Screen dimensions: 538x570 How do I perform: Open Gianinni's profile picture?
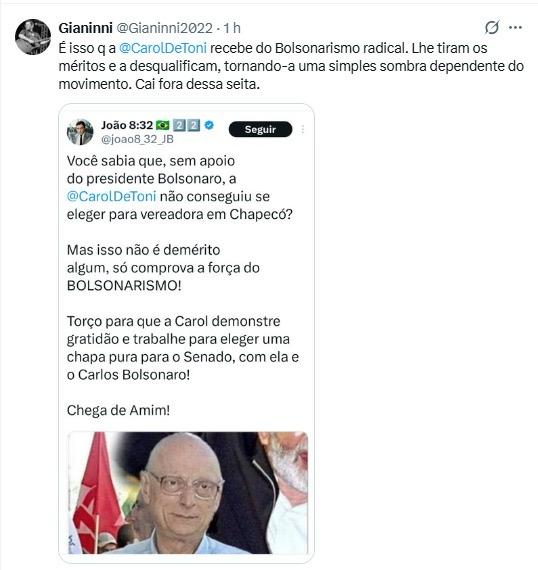coord(33,37)
